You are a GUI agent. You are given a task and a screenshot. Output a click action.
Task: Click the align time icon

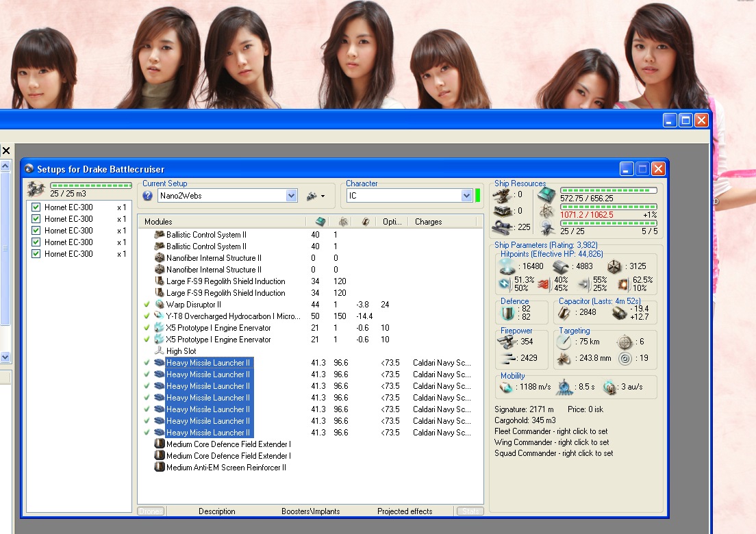564,387
